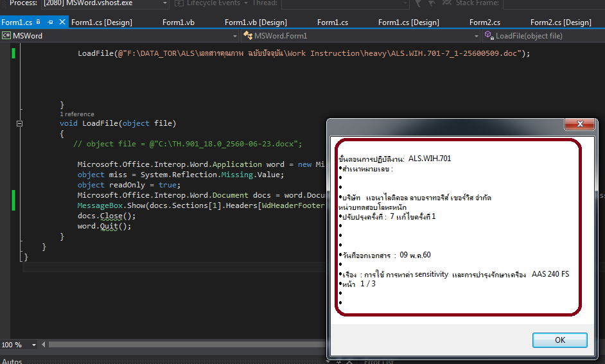The height and width of the screenshot is (364, 605).
Task: Click the "09 พ.ค.60" date text
Action: pos(415,255)
